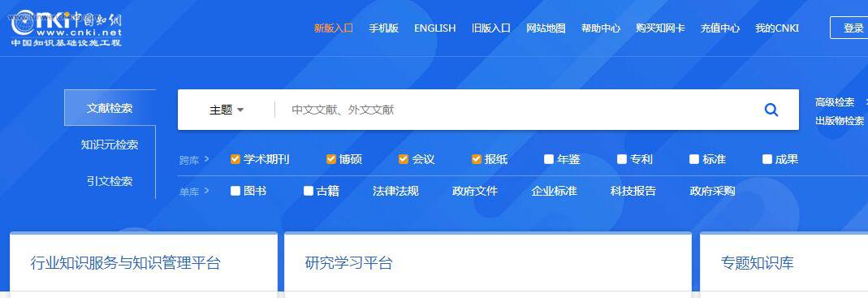Click the 登录 button

click(849, 28)
